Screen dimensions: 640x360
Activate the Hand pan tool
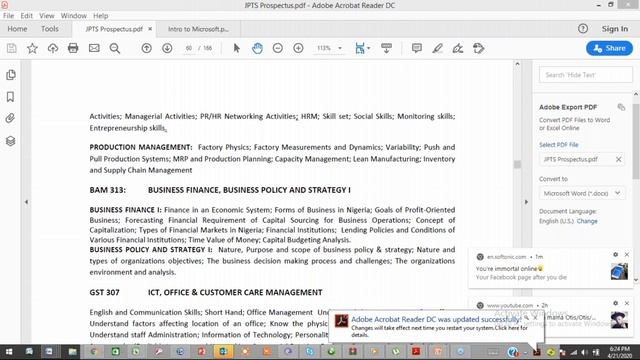(257, 48)
